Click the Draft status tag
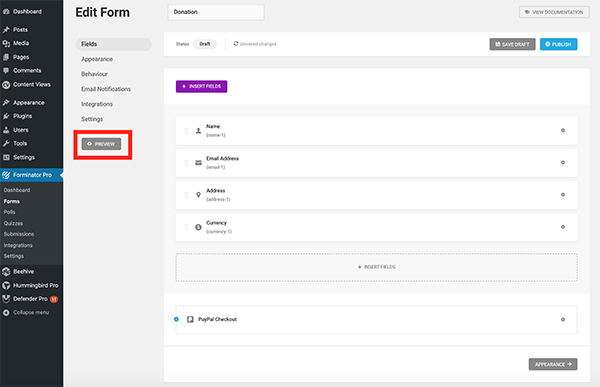The height and width of the screenshot is (387, 600). [x=205, y=44]
